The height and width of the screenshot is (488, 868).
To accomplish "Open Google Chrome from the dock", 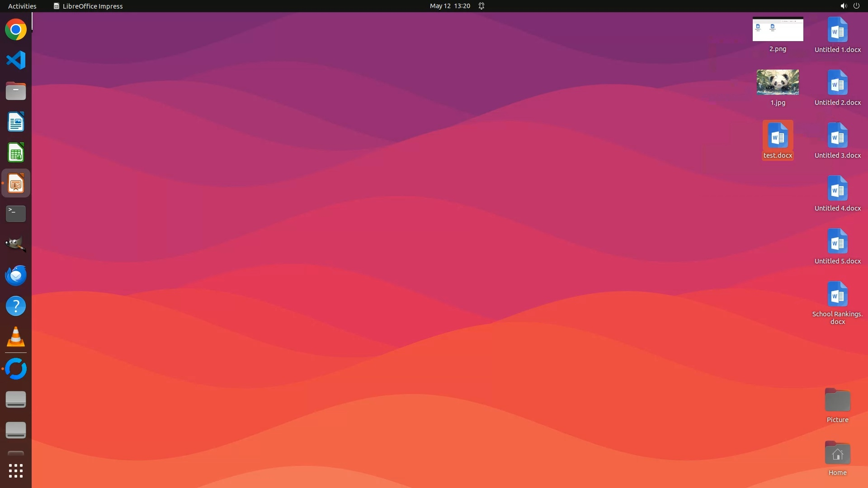I will [x=16, y=30].
